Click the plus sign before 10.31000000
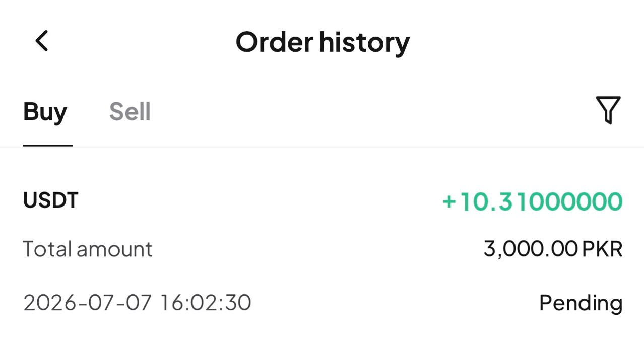 coord(449,202)
